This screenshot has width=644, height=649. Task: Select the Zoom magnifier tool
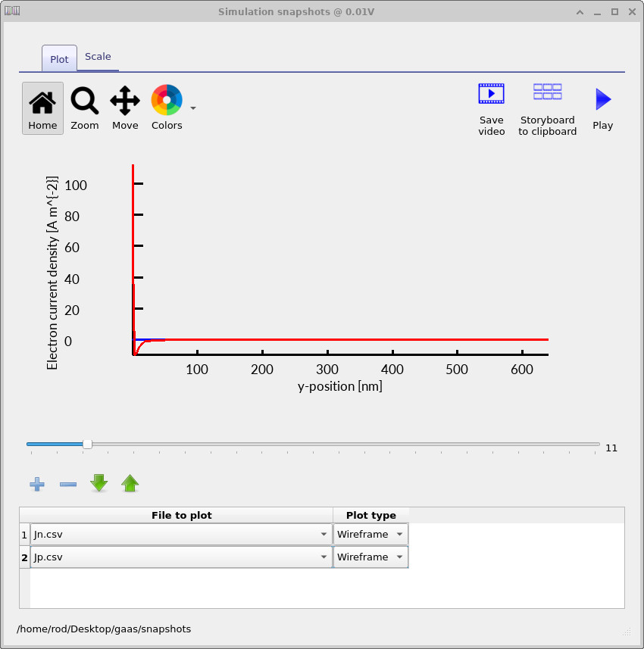tap(84, 101)
